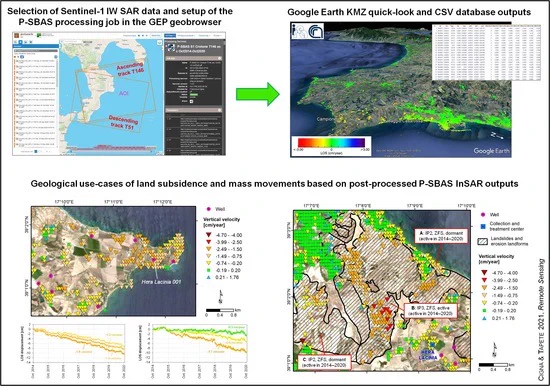Click the left legend -3.99 to -2.50 triangle
The width and height of the screenshot is (550, 386).
click(x=208, y=242)
